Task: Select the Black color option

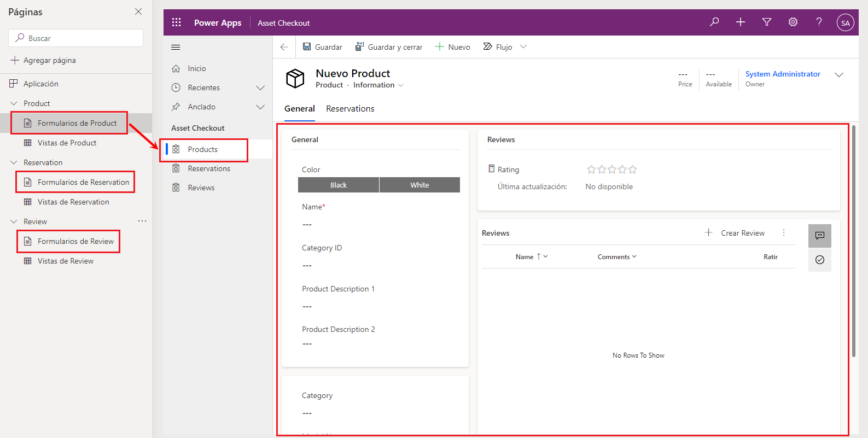Action: click(338, 185)
